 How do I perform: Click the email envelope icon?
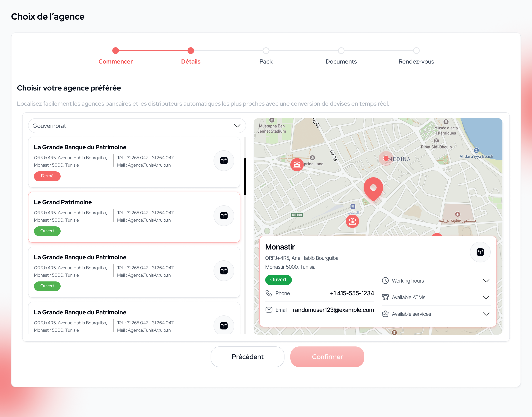pos(269,310)
